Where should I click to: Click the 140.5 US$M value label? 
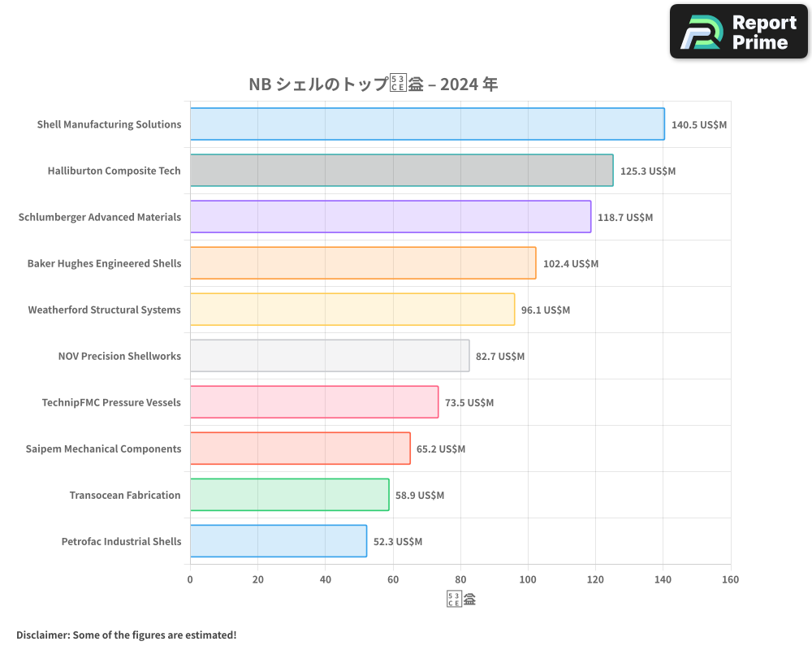pyautogui.click(x=699, y=125)
